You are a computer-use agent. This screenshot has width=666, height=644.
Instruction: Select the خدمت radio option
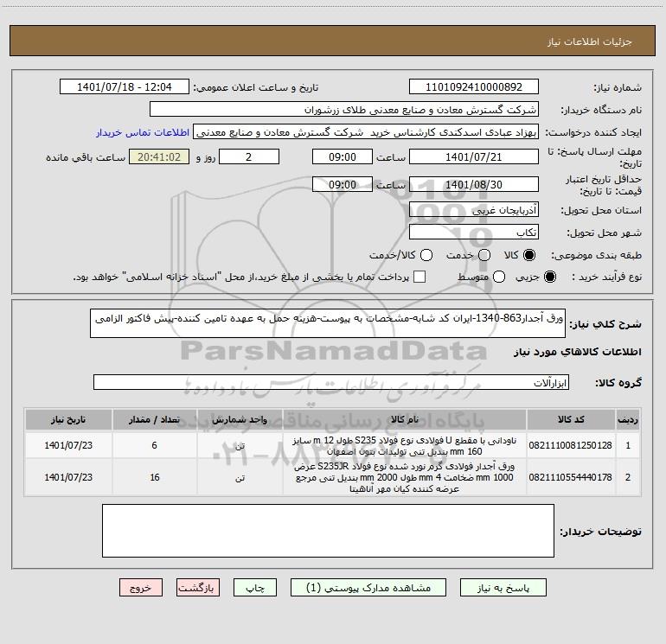click(x=484, y=255)
